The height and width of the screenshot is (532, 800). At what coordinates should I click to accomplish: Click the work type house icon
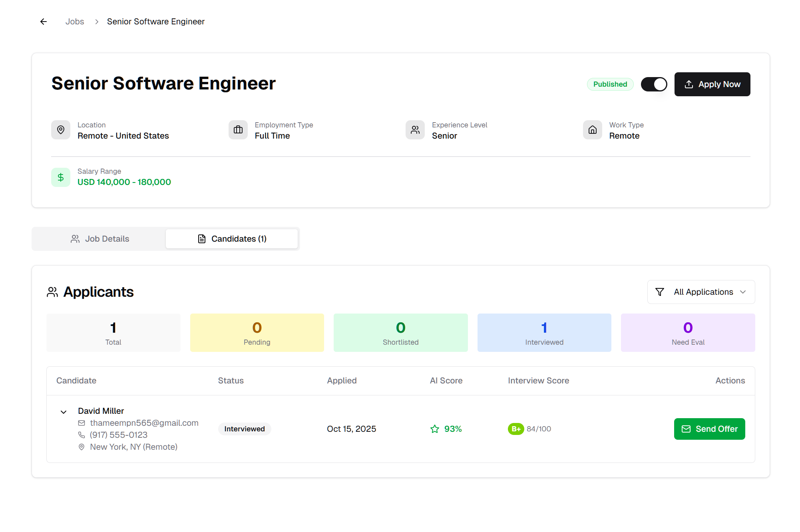[x=592, y=130]
